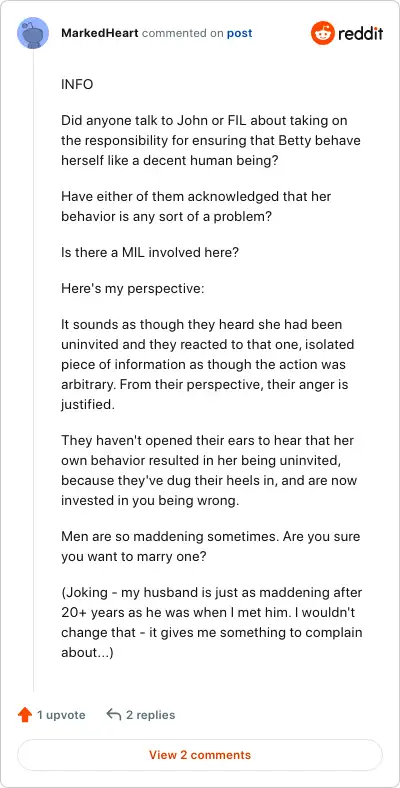Click the "reddit" wordmark text

coord(360,33)
